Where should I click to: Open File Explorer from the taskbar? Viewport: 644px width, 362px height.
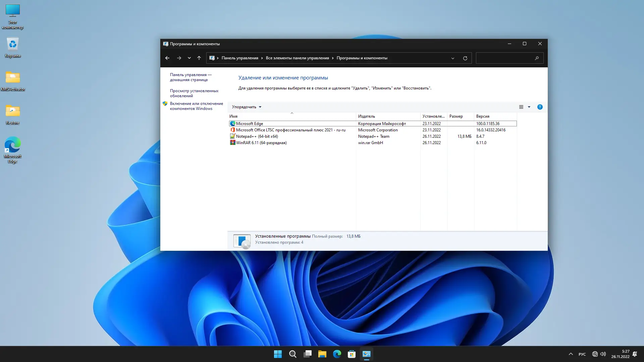click(322, 354)
